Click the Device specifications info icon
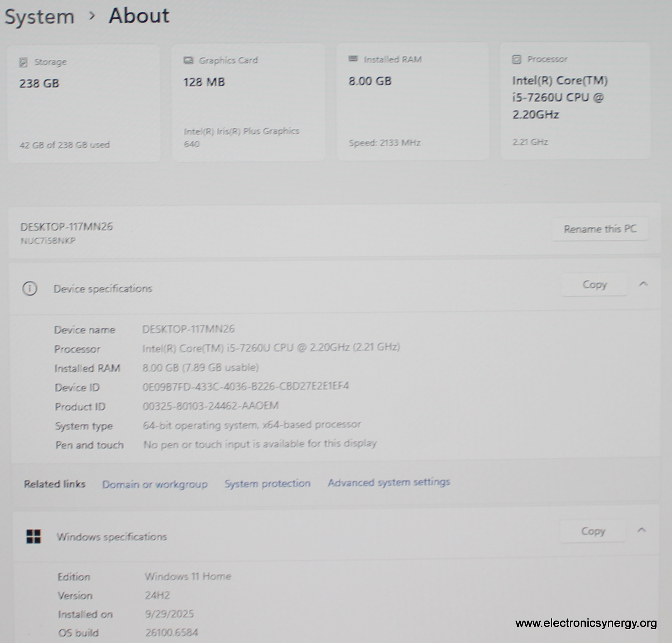Viewport: 672px width, 643px height. pyautogui.click(x=30, y=289)
